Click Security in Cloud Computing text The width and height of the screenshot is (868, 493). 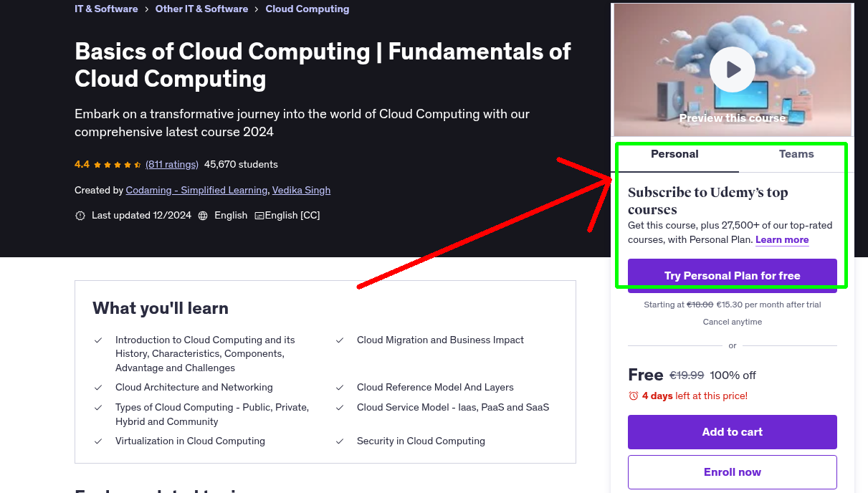[x=421, y=441]
